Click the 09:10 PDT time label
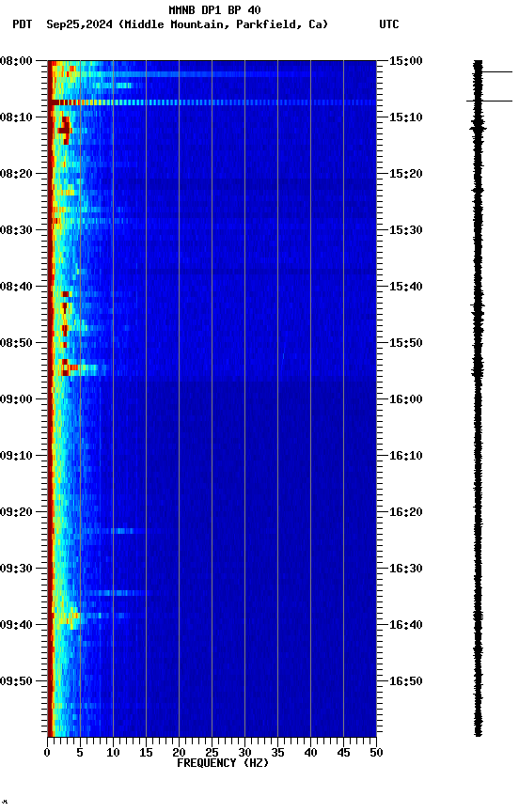This screenshot has width=519, height=812. point(16,456)
